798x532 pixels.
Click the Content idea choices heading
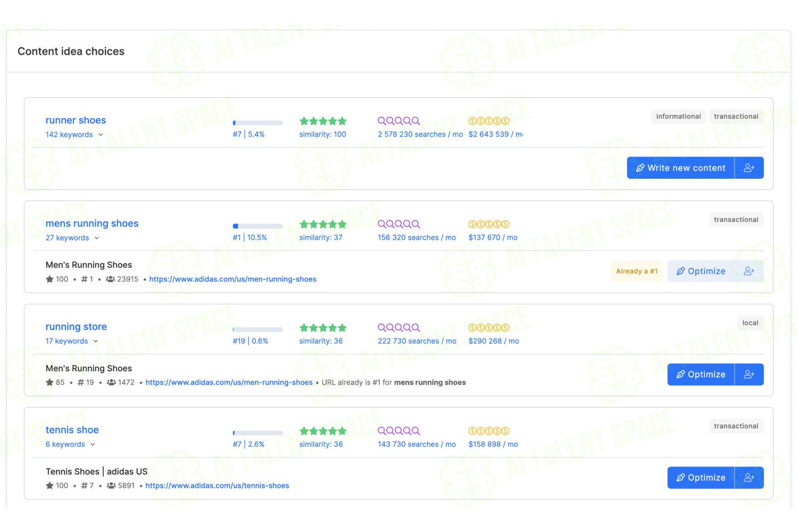tap(71, 51)
